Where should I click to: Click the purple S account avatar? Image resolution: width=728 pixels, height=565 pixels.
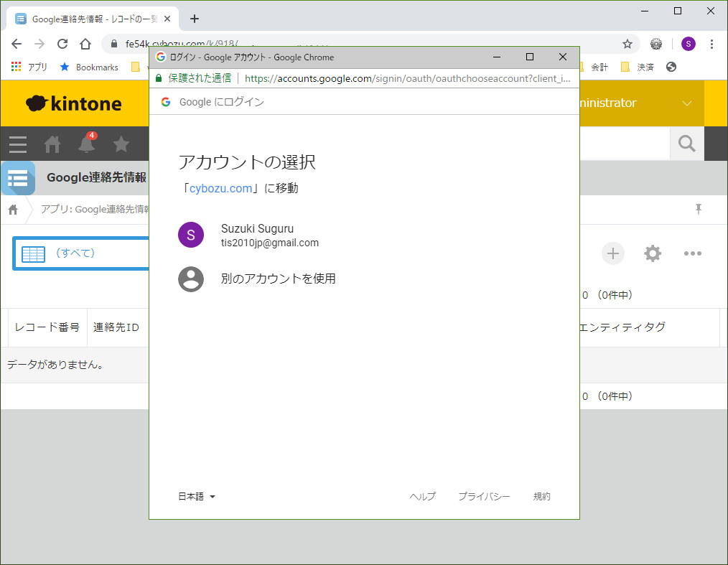click(x=191, y=235)
